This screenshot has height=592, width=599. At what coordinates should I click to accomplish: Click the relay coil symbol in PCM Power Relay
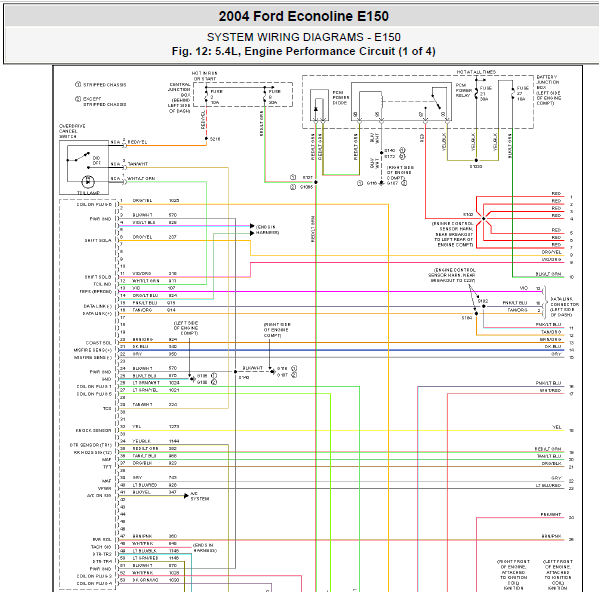[382, 101]
